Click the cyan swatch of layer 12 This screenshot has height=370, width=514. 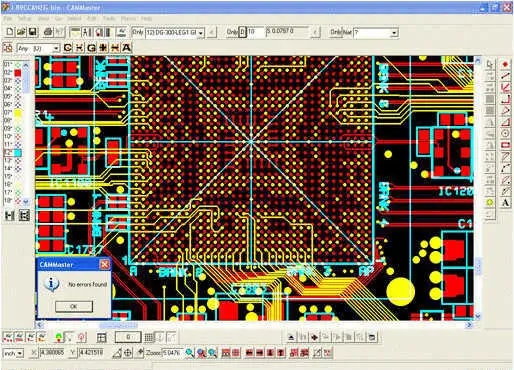18,153
